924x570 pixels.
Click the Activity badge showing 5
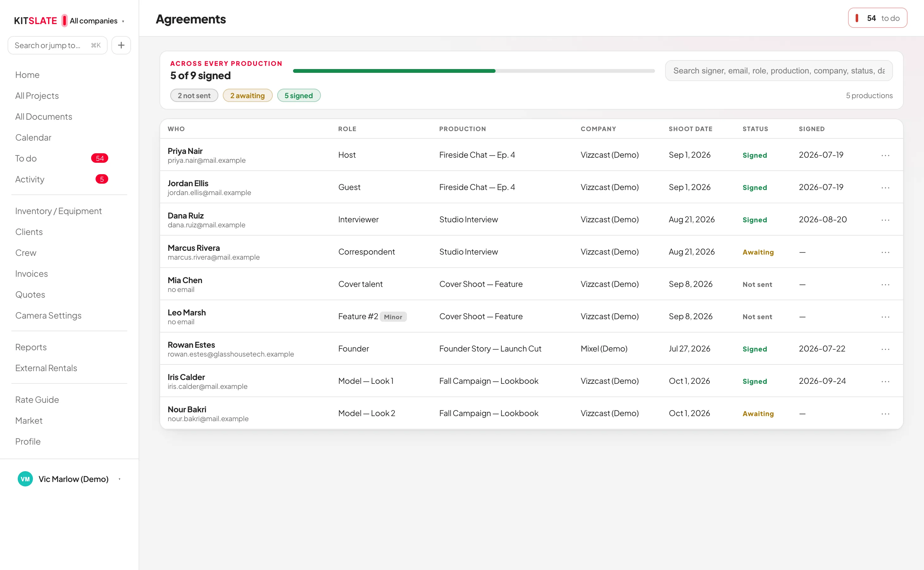pos(102,180)
